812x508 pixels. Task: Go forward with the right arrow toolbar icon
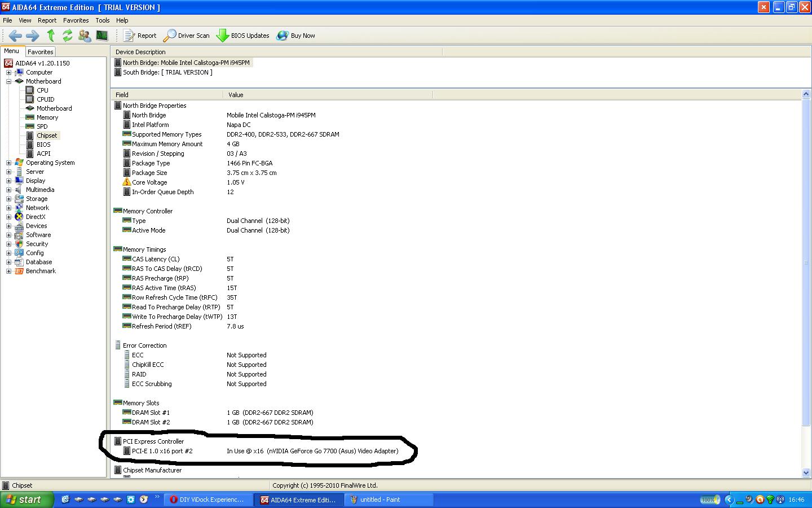(33, 36)
